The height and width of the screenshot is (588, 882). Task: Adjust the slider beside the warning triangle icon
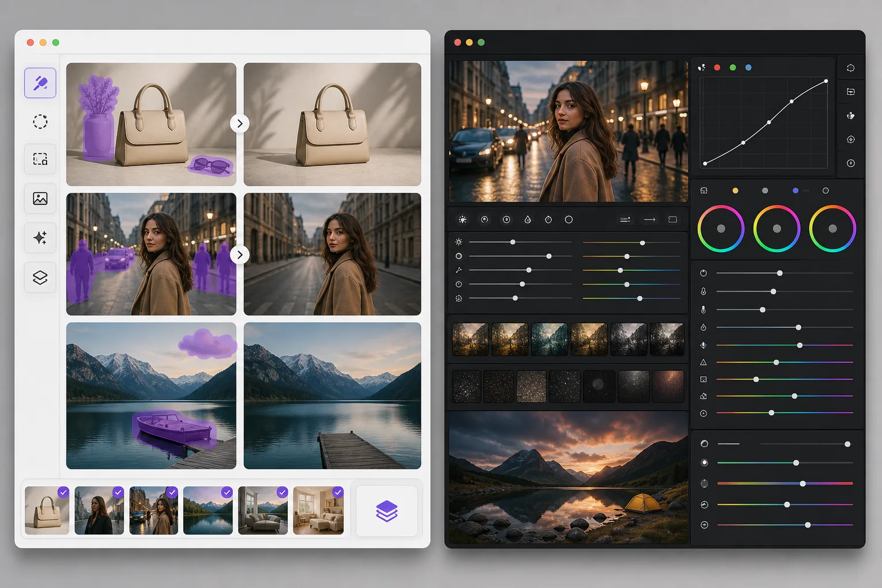click(x=784, y=362)
